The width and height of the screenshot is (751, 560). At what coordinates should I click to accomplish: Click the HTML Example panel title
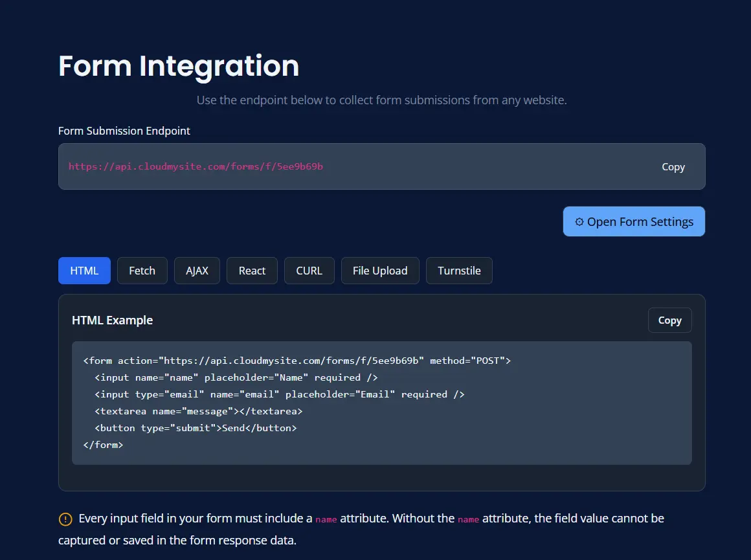(x=112, y=320)
